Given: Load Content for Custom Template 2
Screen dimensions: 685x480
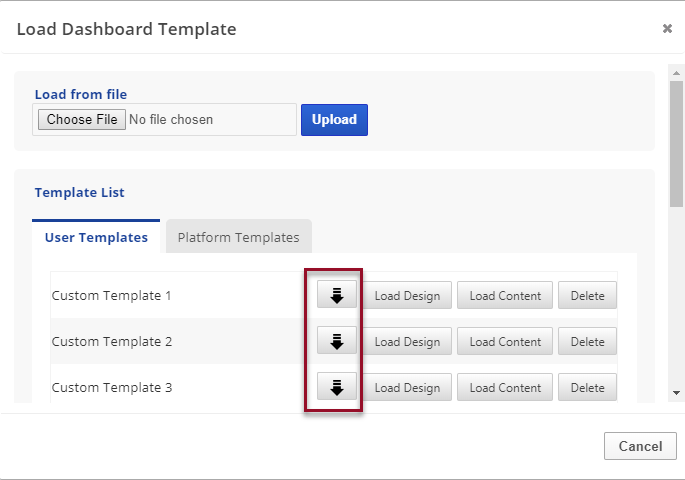Looking at the screenshot, I should tap(505, 342).
